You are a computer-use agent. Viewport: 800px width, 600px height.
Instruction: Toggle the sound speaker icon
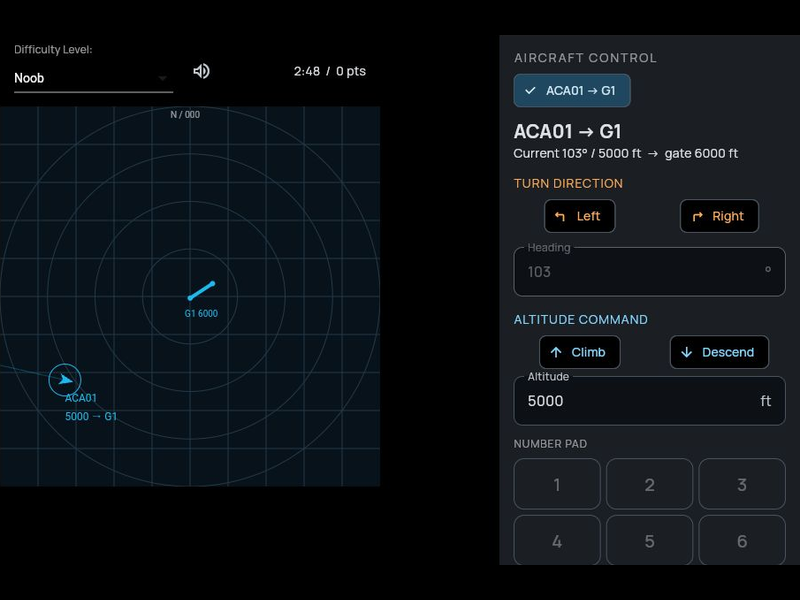tap(202, 71)
